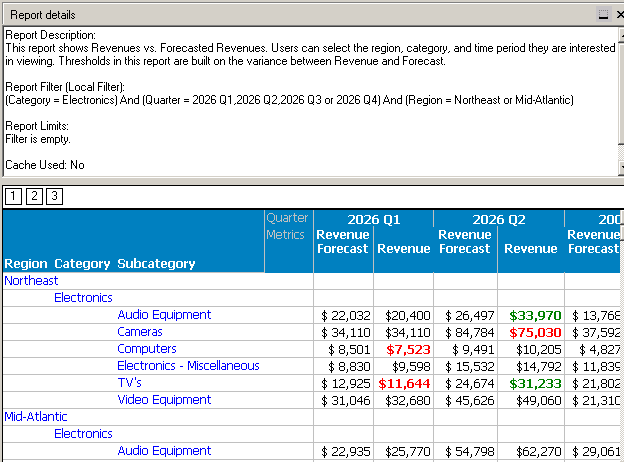
Task: Click Computers subcategory link
Action: [x=147, y=349]
